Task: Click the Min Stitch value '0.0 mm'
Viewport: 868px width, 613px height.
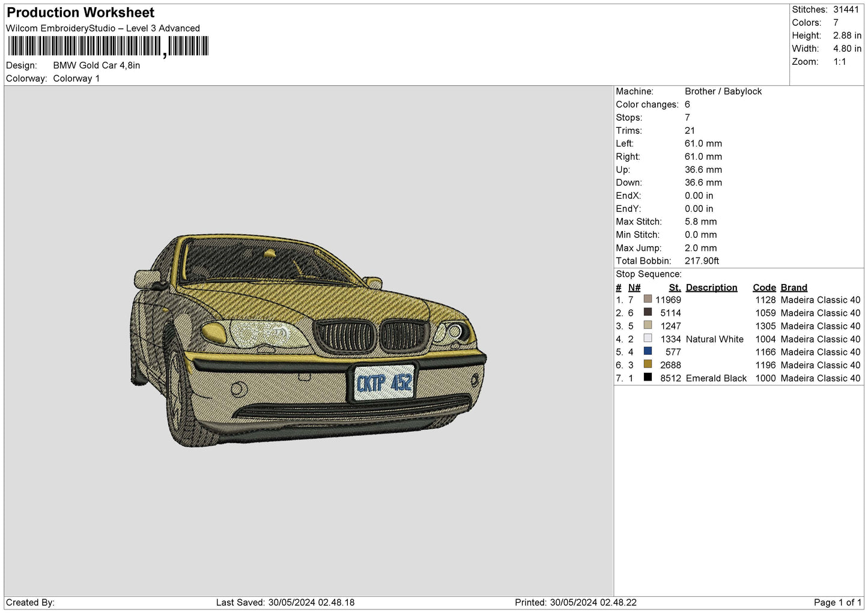Action: (x=700, y=235)
